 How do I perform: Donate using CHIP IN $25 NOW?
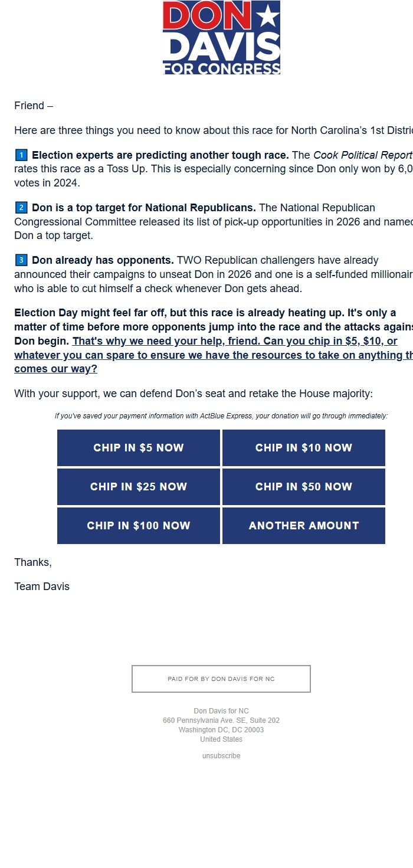[x=139, y=487]
